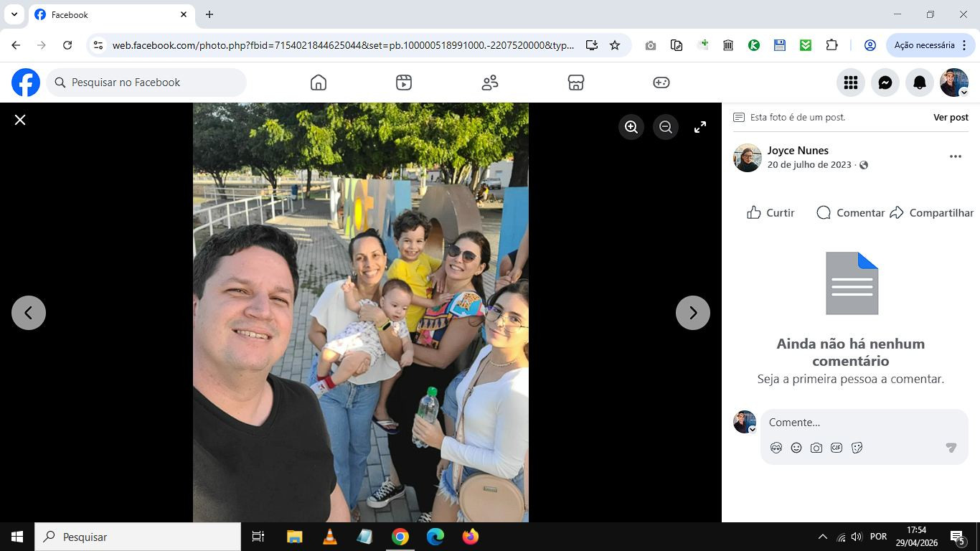Open the account profile dropdown

pos(954,83)
